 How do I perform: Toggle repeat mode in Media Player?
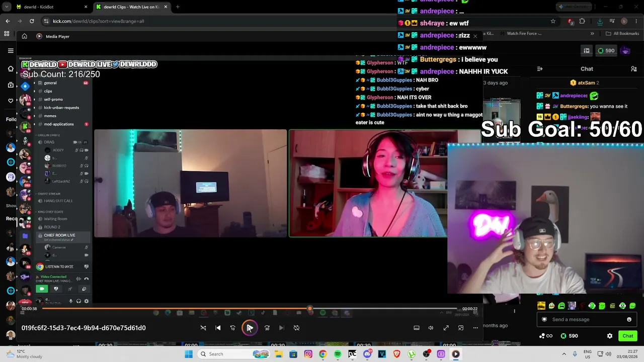[296, 328]
